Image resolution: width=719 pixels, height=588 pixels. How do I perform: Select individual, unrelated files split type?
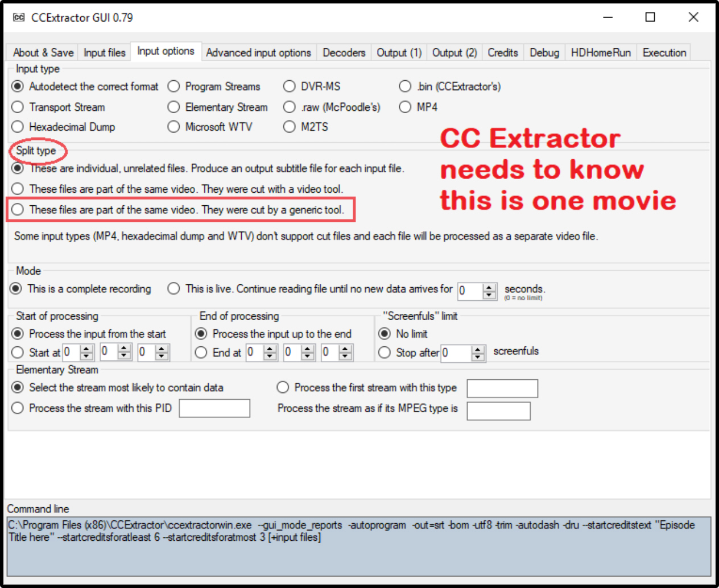pyautogui.click(x=208, y=168)
